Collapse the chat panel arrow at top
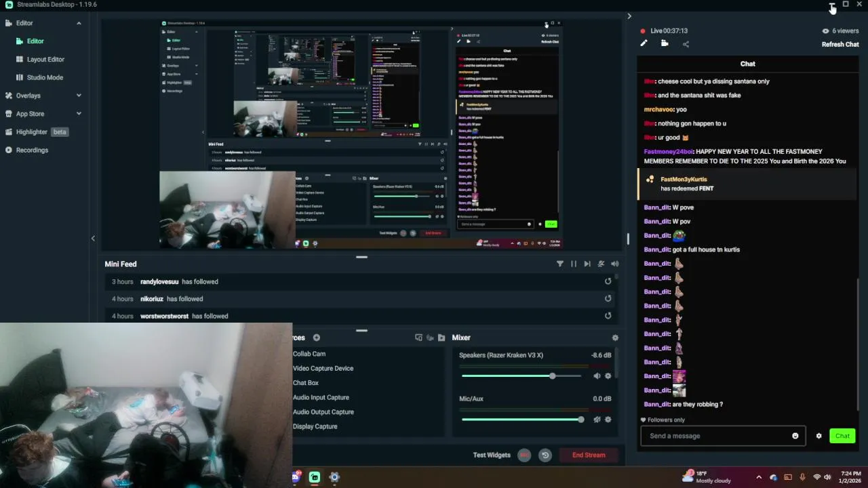 (629, 16)
